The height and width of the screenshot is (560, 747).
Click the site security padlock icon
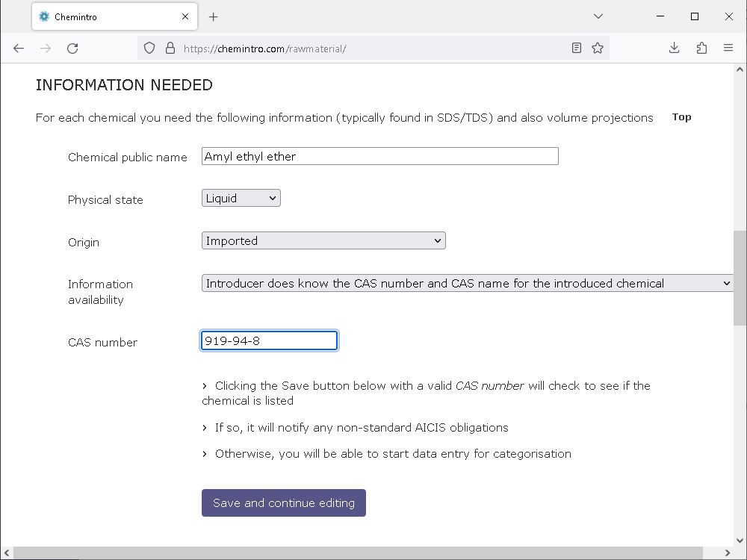coord(170,48)
